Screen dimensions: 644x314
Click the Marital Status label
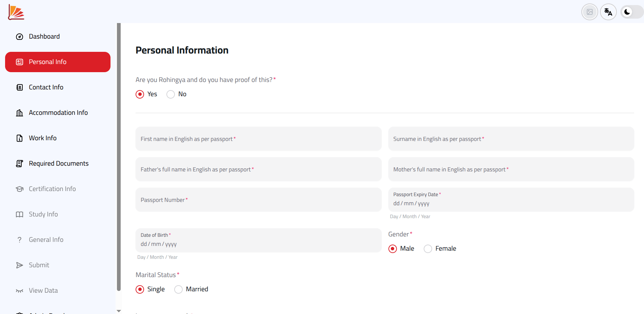click(156, 275)
